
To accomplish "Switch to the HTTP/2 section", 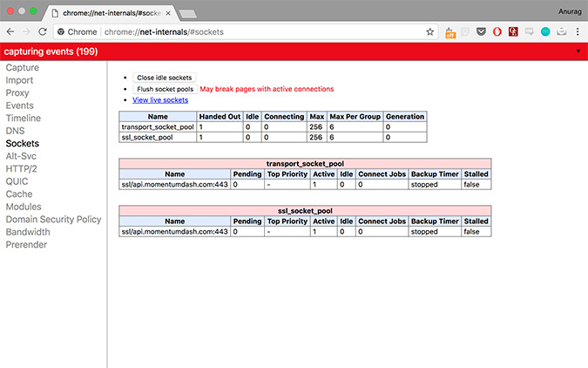I will (22, 168).
